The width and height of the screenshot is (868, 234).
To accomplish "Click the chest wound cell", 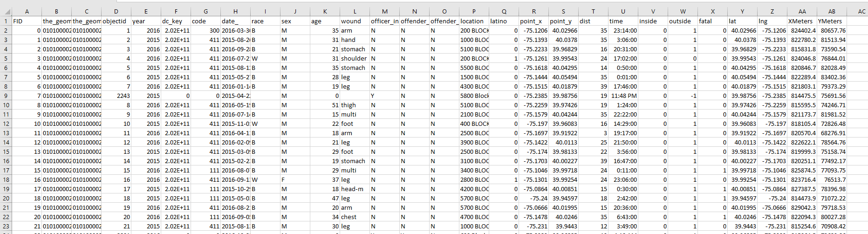I will coord(355,217).
